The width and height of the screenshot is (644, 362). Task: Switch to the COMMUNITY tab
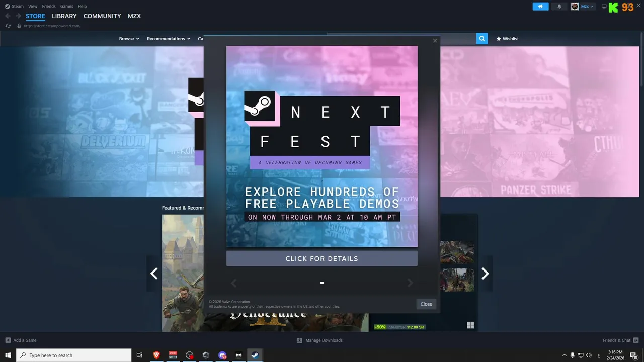102,16
